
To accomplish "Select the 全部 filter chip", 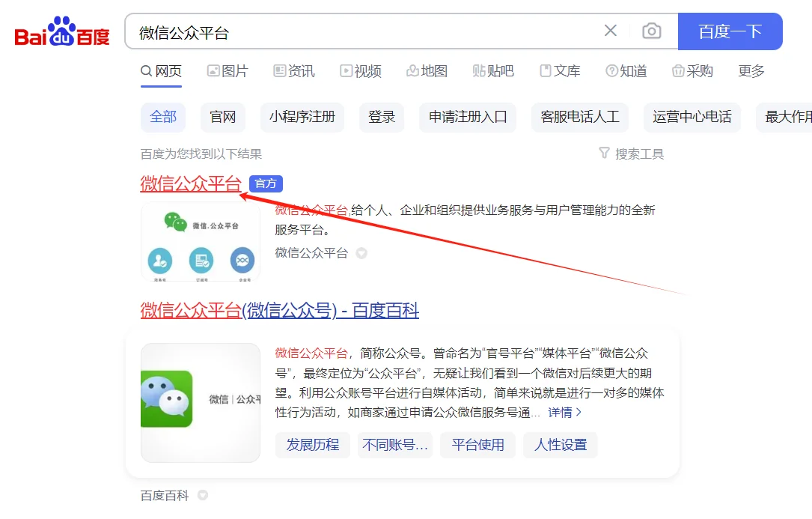I will [163, 117].
